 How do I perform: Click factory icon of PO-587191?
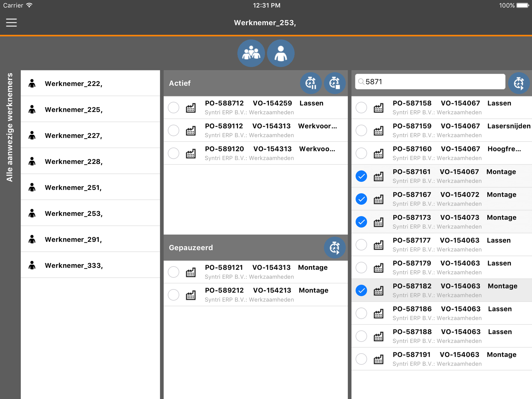(379, 359)
